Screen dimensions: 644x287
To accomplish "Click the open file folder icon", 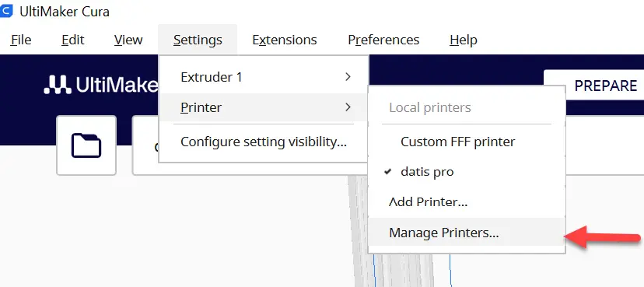I will pos(86,145).
